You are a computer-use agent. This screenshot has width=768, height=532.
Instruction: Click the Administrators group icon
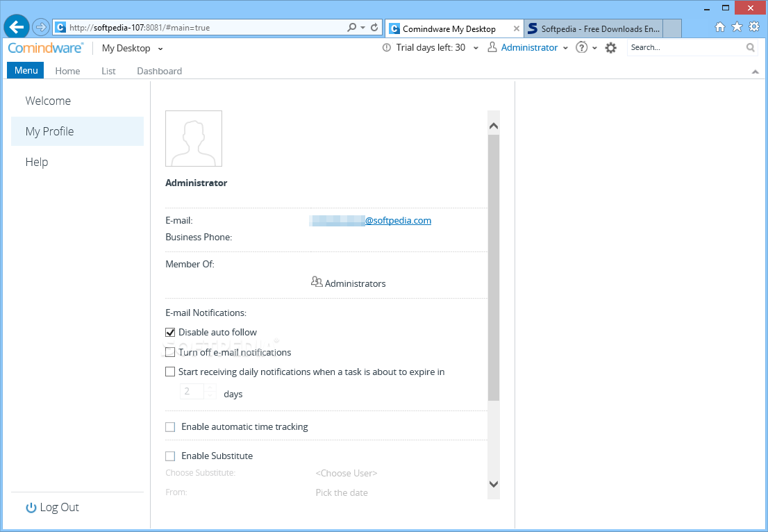click(x=317, y=282)
